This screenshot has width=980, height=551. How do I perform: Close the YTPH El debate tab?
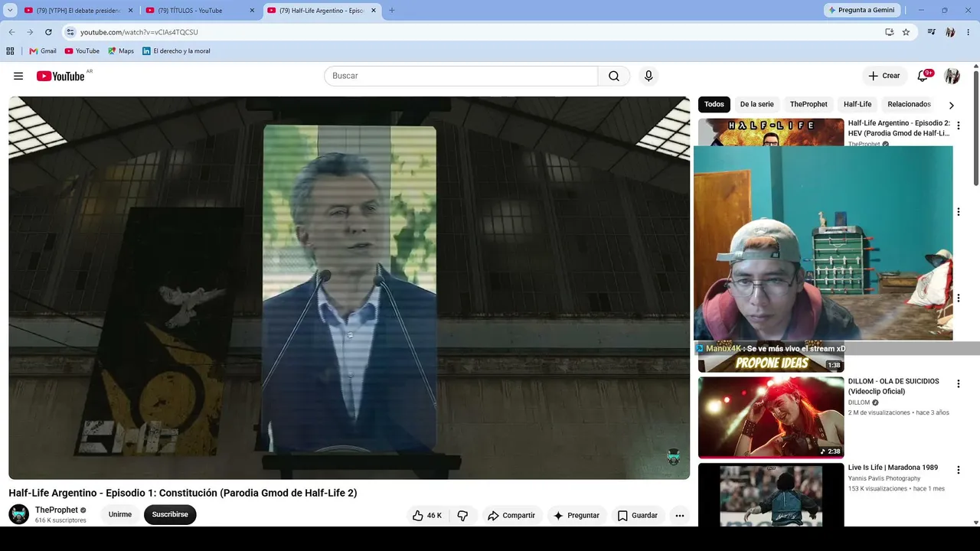coord(130,11)
